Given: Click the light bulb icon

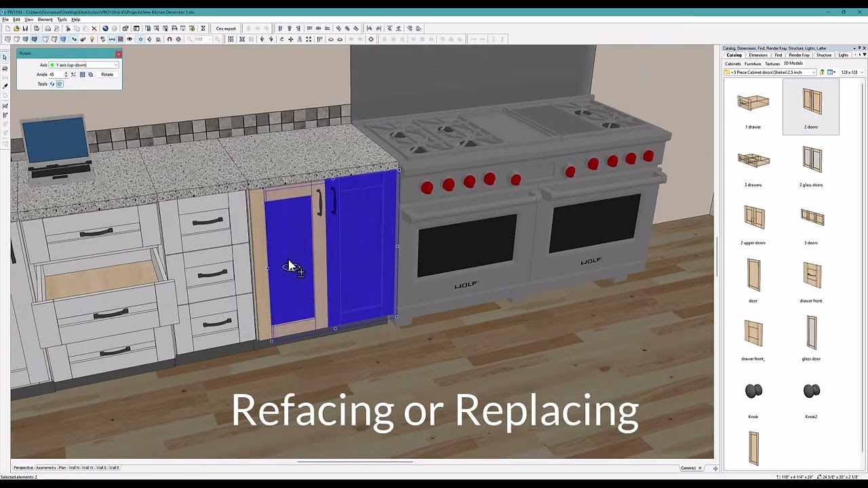Looking at the screenshot, I should [92, 39].
